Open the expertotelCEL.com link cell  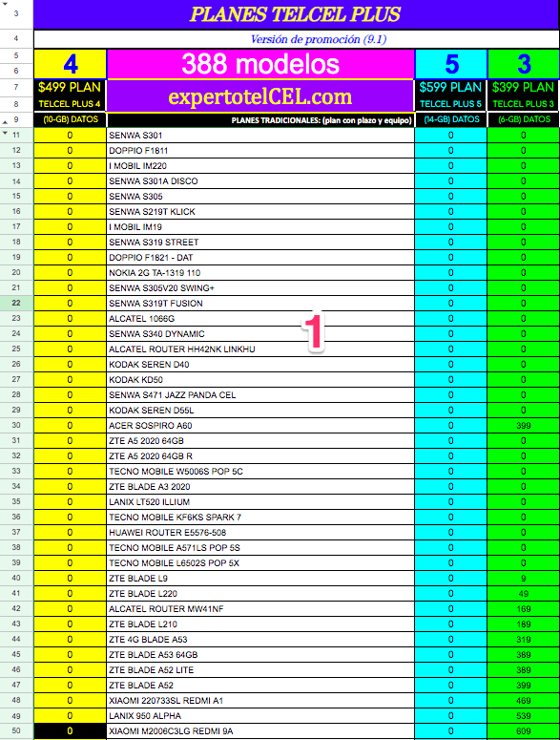click(260, 96)
